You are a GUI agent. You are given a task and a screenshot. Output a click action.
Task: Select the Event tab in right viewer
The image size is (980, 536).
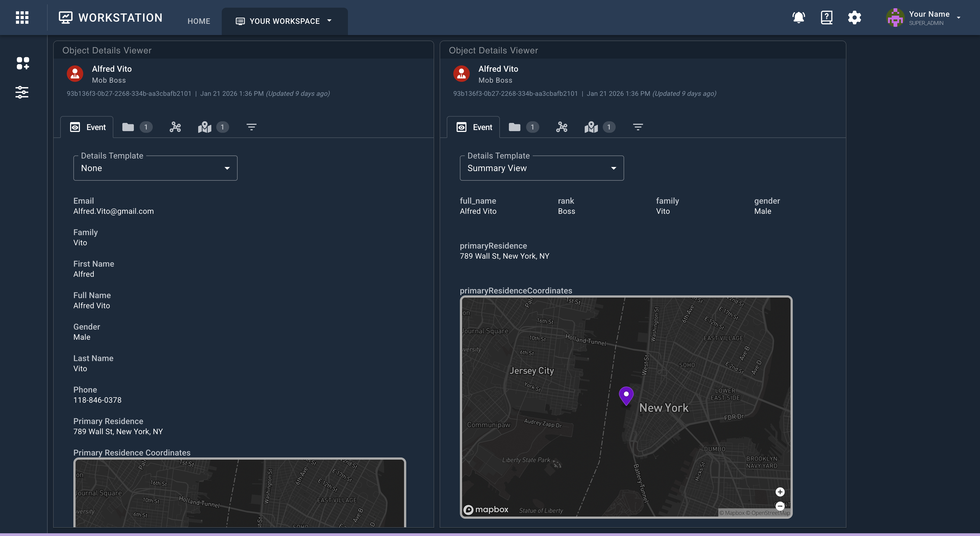(473, 127)
